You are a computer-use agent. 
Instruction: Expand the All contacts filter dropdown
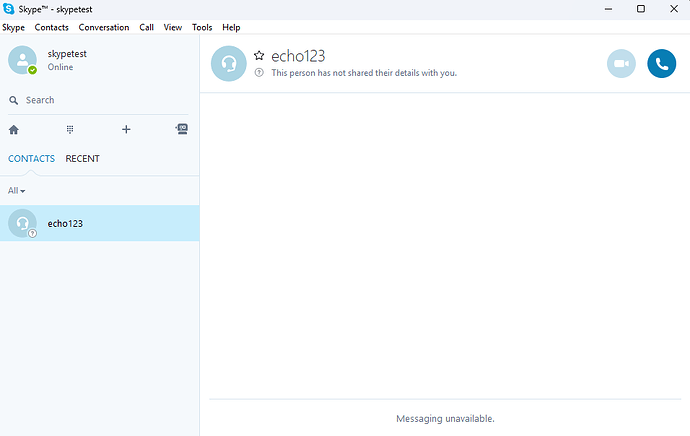point(16,191)
